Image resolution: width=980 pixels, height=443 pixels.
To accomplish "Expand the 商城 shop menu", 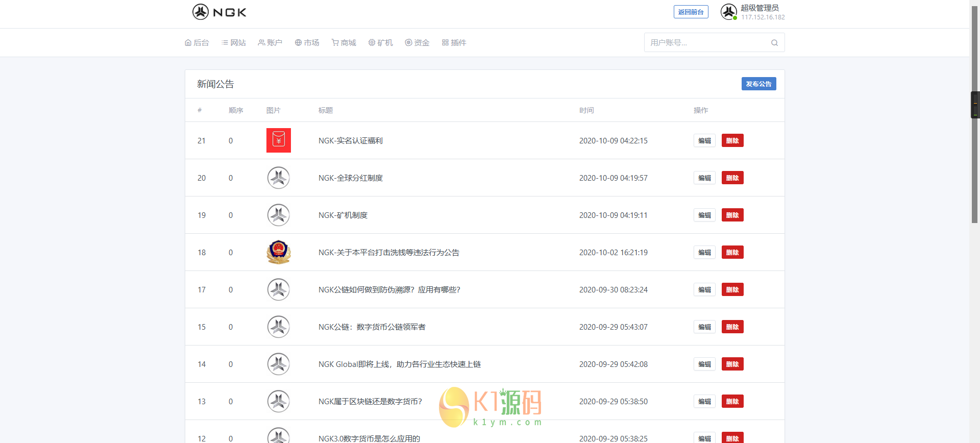I will click(344, 43).
